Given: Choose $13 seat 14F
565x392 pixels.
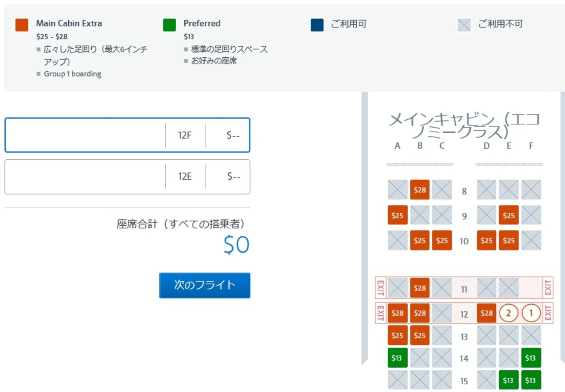Looking at the screenshot, I should pos(531,358).
